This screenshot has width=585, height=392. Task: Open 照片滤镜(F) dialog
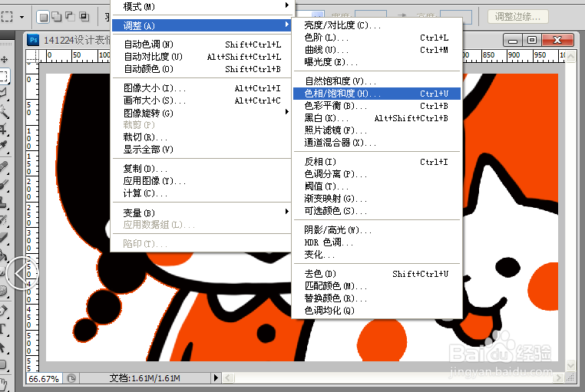[377, 130]
